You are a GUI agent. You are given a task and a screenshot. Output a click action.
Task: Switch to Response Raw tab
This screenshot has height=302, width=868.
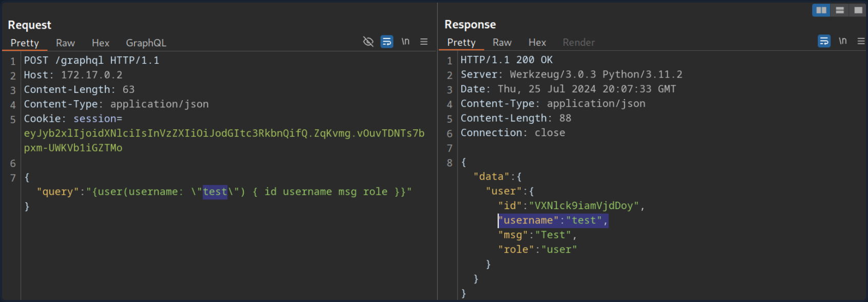coord(502,43)
